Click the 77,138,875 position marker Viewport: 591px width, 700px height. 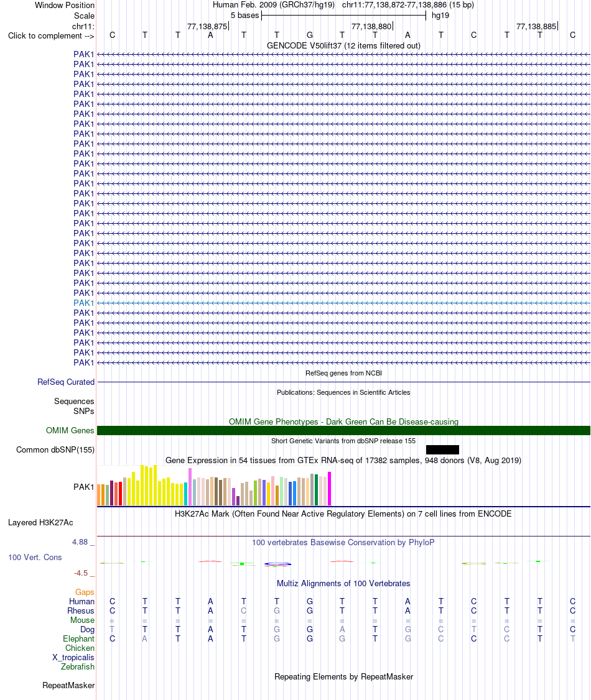click(x=207, y=26)
